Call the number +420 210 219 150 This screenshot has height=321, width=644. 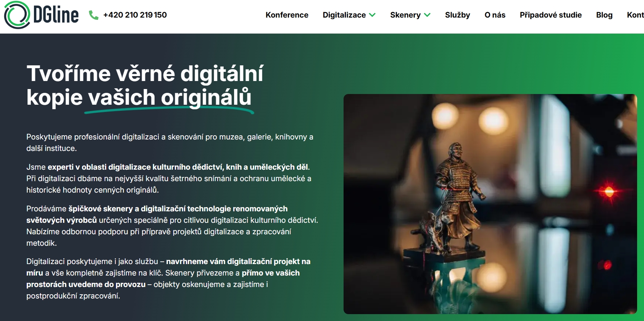[x=135, y=15]
